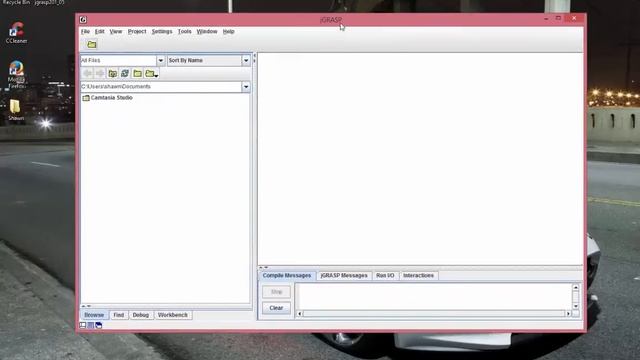Open Mozilla Firefox desktop shortcut

coord(16,75)
